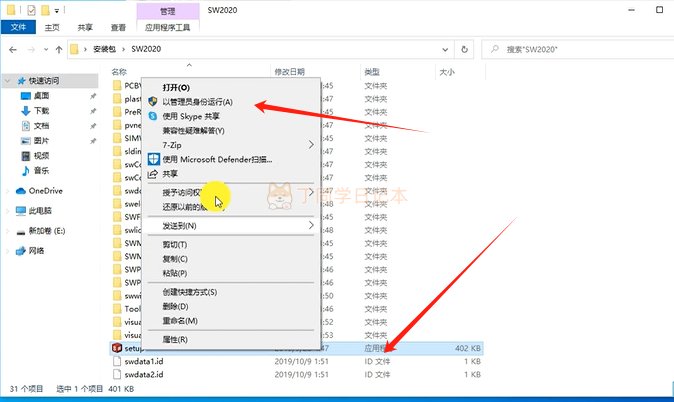Click the OneDrive cloud icon in sidebar
674x402 pixels.
point(21,190)
